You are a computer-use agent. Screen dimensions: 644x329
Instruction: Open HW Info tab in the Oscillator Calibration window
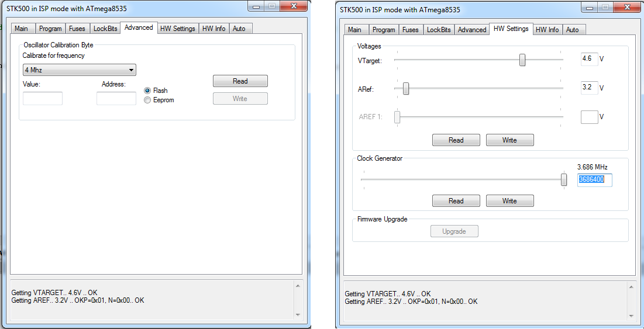tap(213, 29)
